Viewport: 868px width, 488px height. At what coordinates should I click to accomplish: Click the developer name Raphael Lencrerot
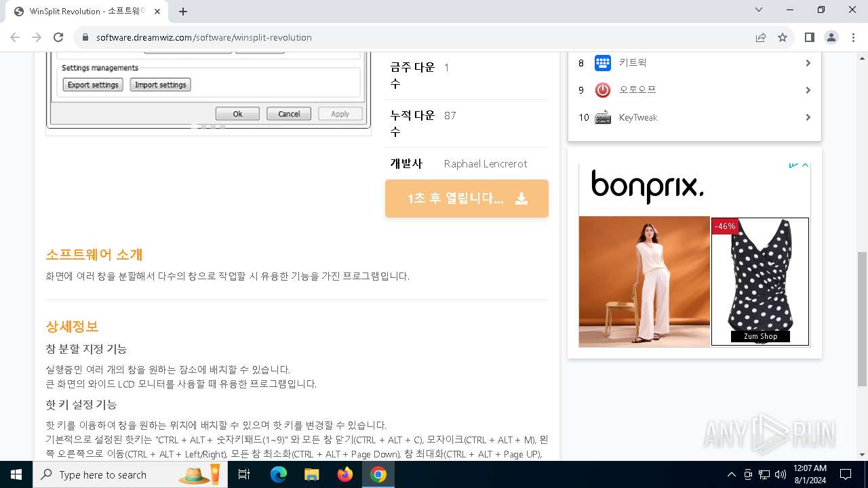coord(486,164)
